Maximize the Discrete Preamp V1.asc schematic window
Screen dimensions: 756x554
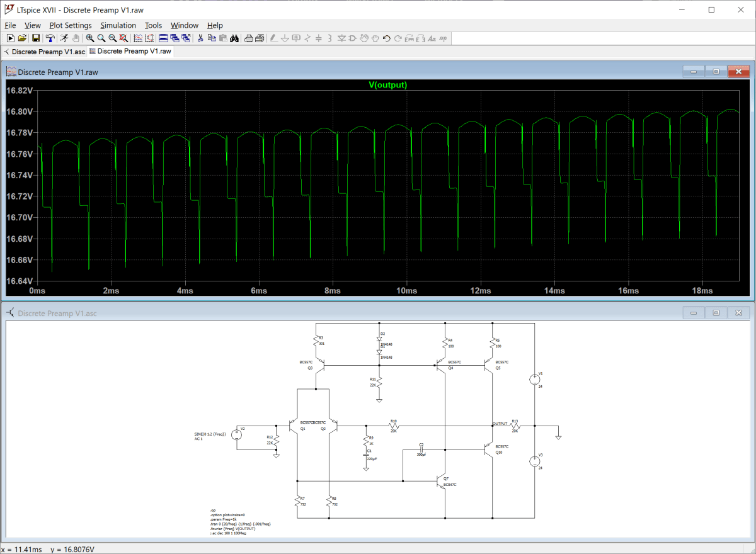[716, 312]
